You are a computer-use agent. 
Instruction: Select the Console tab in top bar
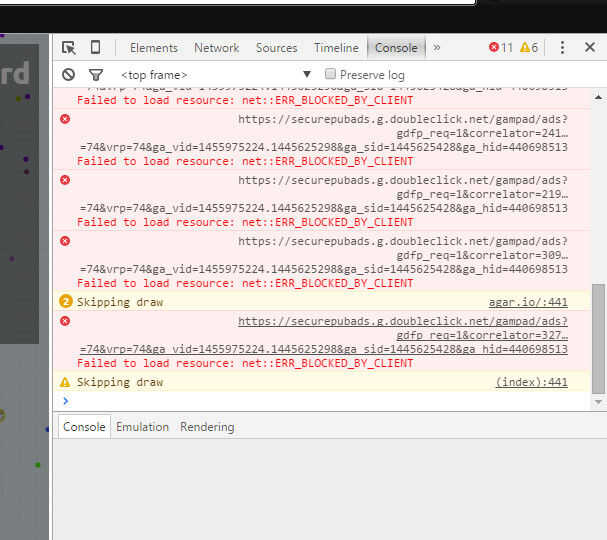[396, 48]
